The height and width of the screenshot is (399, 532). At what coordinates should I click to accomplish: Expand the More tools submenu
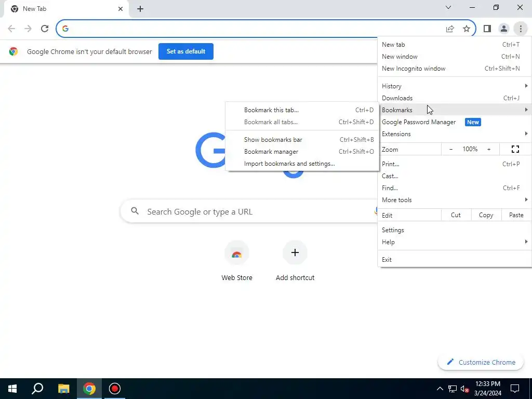point(455,200)
